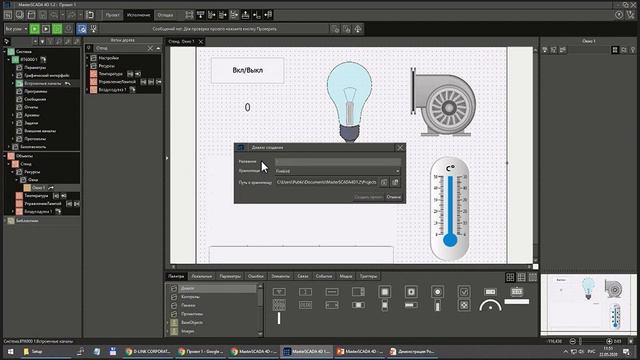Image resolution: width=640 pixels, height=360 pixels.
Task: Collapse the Объекты tree node
Action: (x=5, y=156)
